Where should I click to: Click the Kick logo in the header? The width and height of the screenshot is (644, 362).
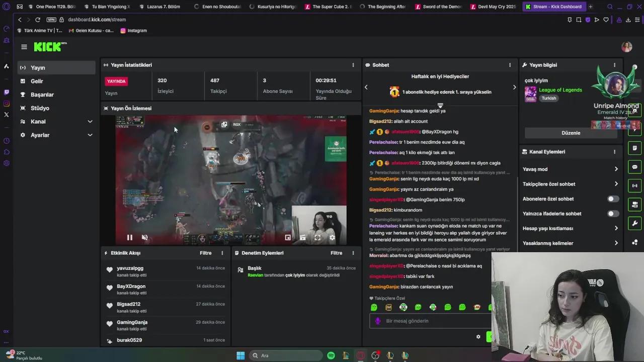(50, 47)
